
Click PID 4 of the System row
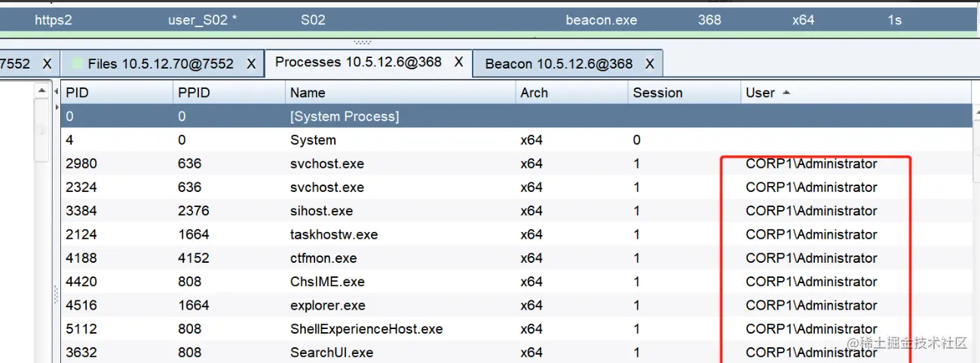click(x=70, y=140)
